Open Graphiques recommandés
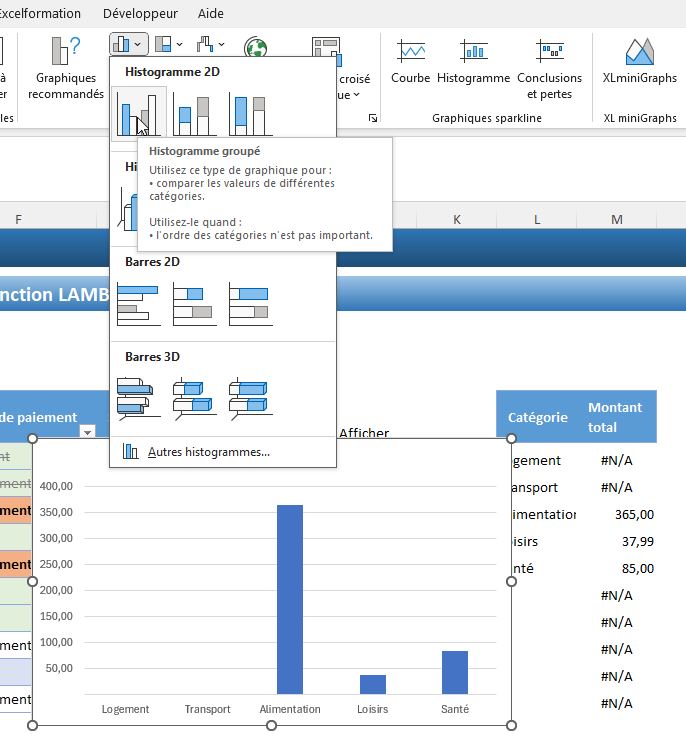The image size is (686, 742). 66,69
